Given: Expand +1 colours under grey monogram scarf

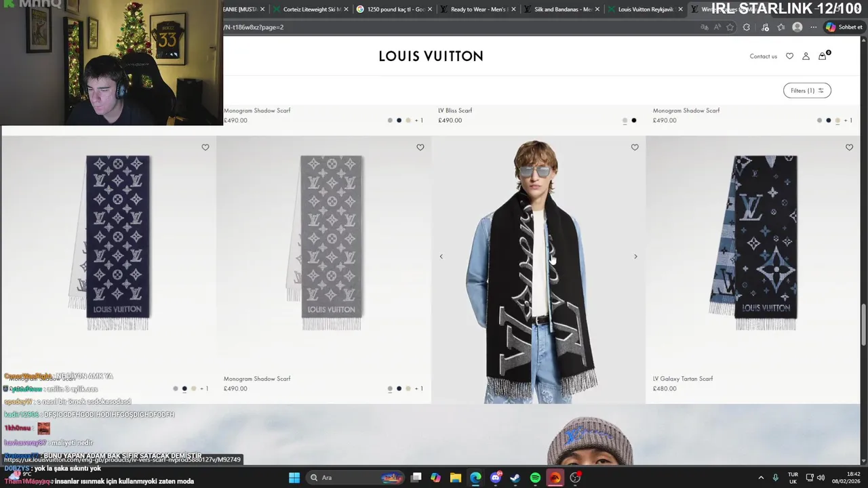Looking at the screenshot, I should tap(419, 389).
